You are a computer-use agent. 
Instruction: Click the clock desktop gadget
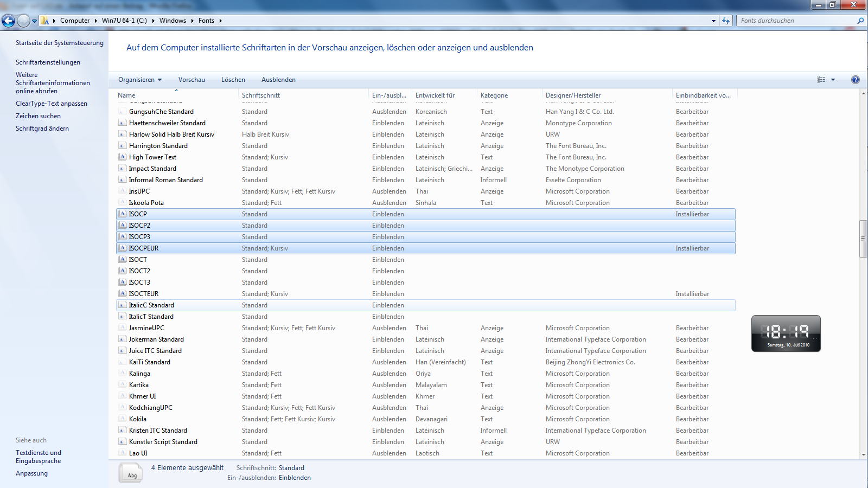(786, 333)
